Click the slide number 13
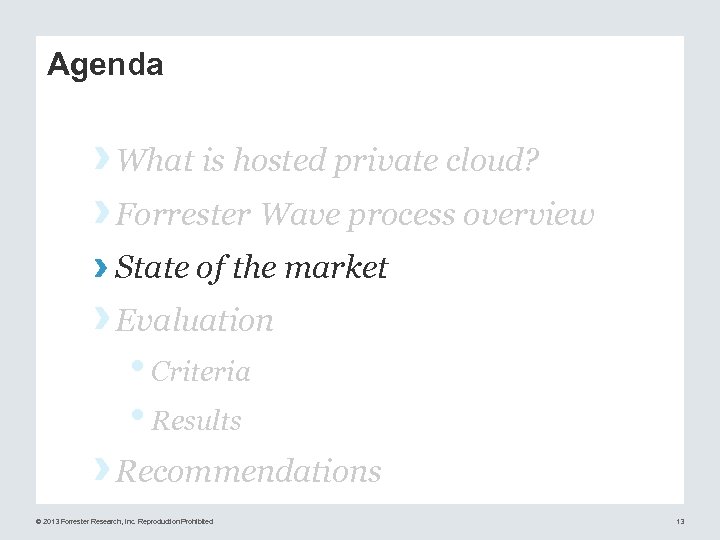This screenshot has width=720, height=540. coord(680,521)
